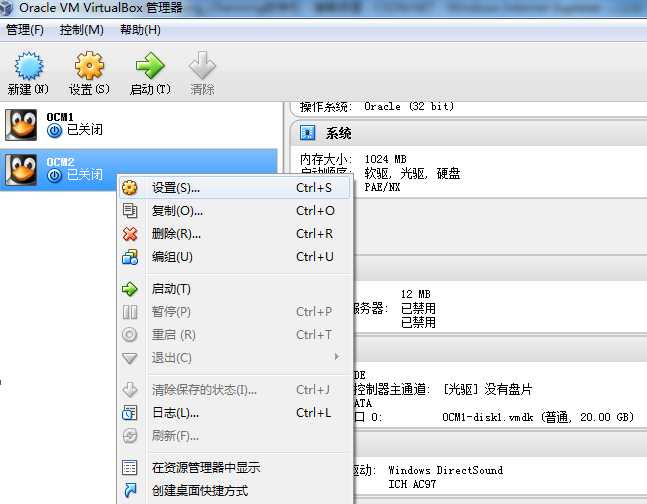The image size is (647, 504).
Task: Choose 编组(U) in context menu
Action: point(234,257)
